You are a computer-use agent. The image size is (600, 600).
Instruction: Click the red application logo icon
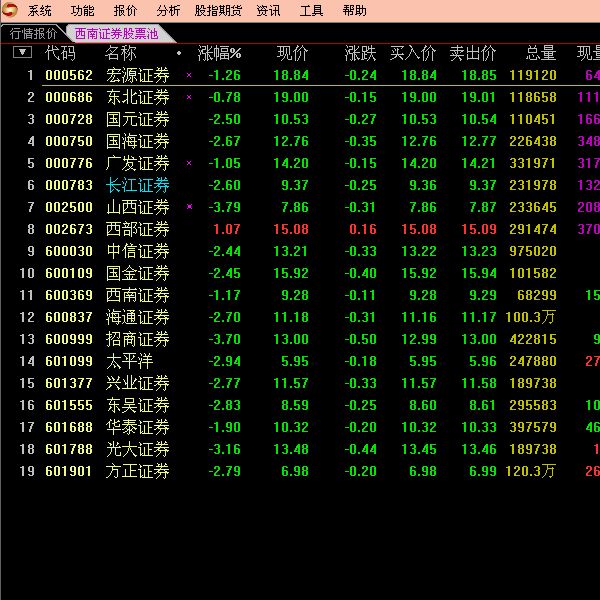[x=9, y=10]
